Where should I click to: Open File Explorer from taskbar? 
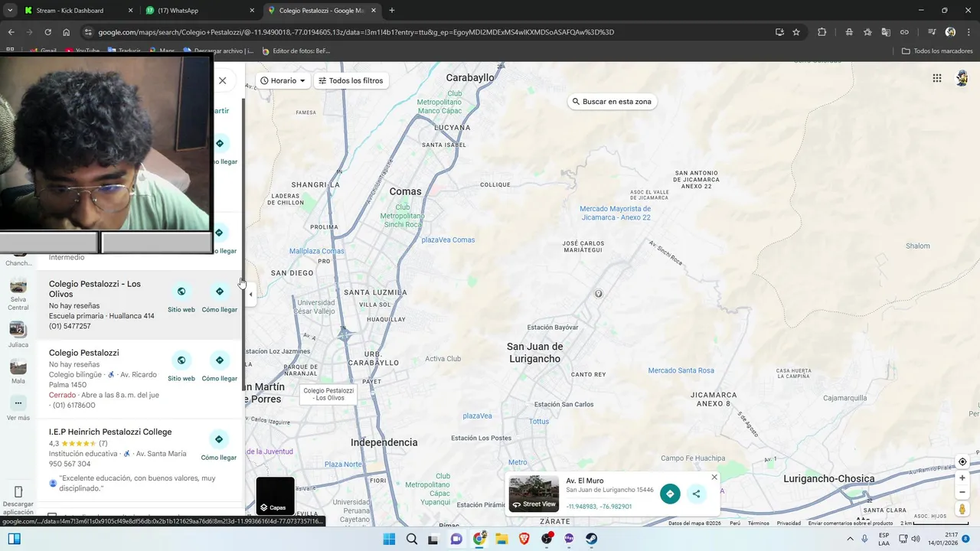click(x=501, y=539)
